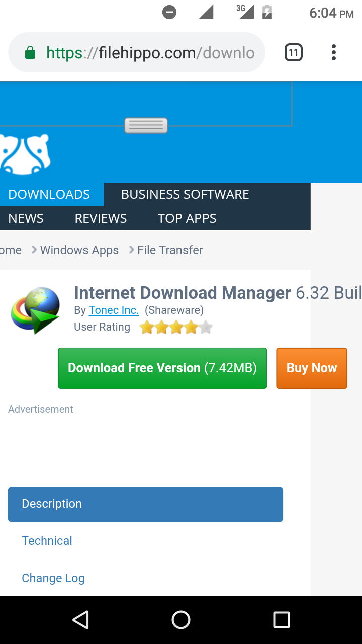Image resolution: width=362 pixels, height=644 pixels.
Task: Focus the filehippo.com address bar
Action: [137, 52]
